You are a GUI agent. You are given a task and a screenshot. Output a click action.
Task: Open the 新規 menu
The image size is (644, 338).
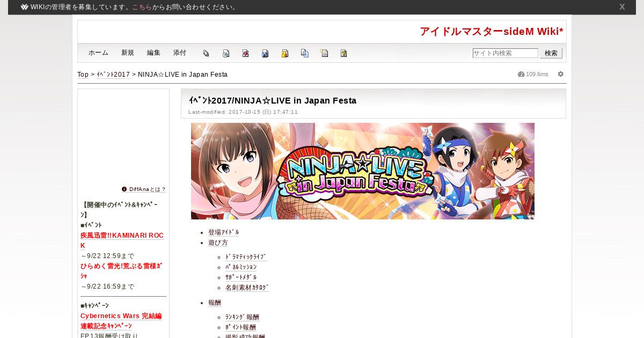128,53
